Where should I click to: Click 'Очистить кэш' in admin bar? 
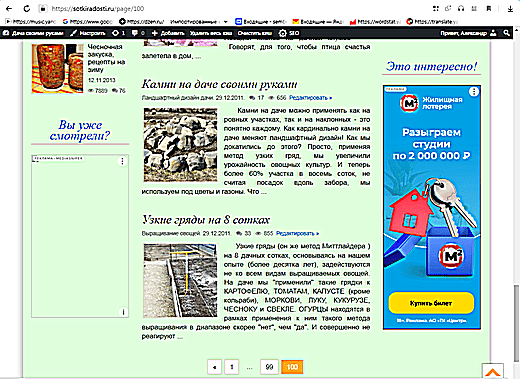pyautogui.click(x=255, y=33)
